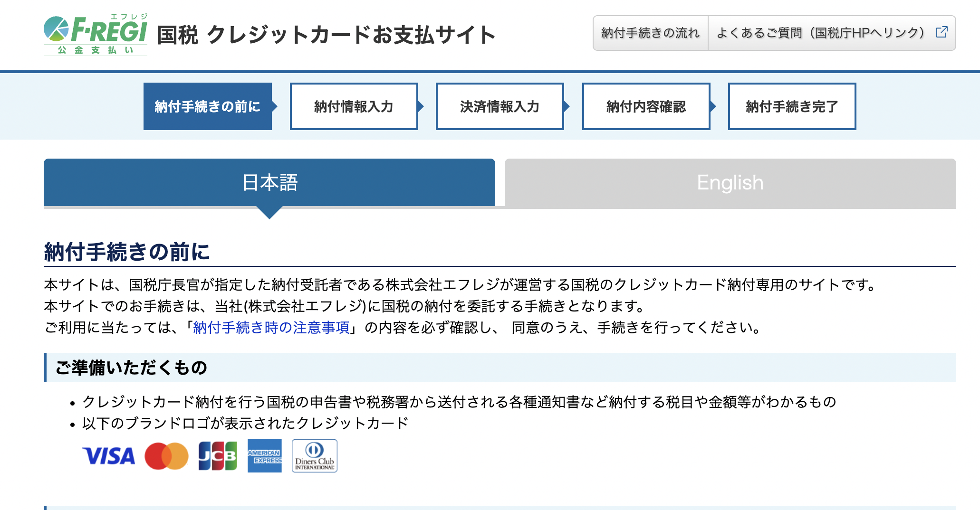
Task: Click the 納付情報入力 step box
Action: (x=354, y=106)
